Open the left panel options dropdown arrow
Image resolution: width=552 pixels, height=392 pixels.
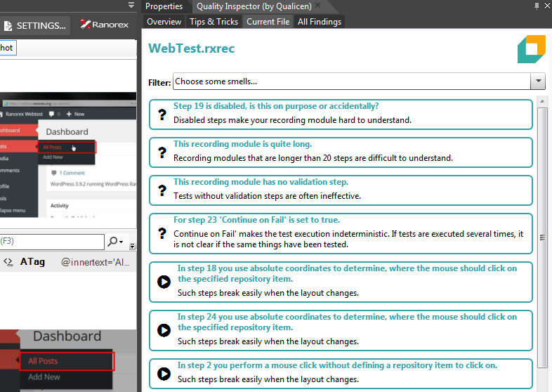(x=131, y=6)
